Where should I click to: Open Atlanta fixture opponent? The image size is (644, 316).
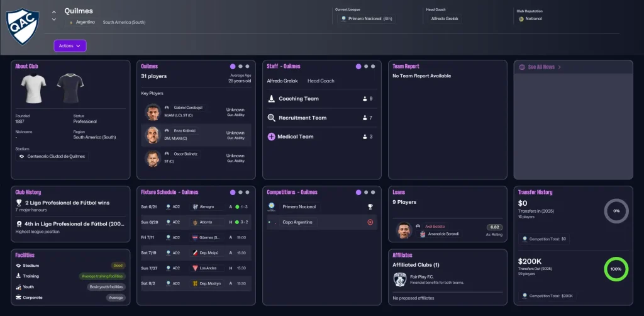coord(206,222)
